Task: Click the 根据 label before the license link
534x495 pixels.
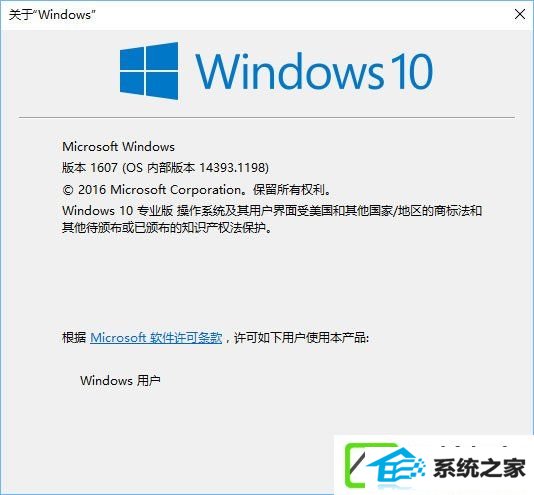Action: coord(74,338)
